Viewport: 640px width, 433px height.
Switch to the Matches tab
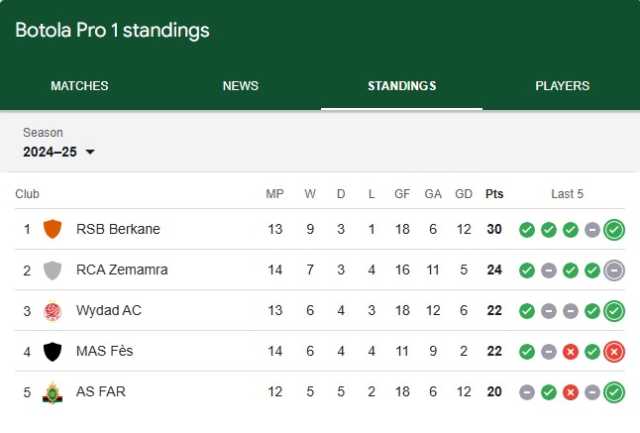(80, 86)
